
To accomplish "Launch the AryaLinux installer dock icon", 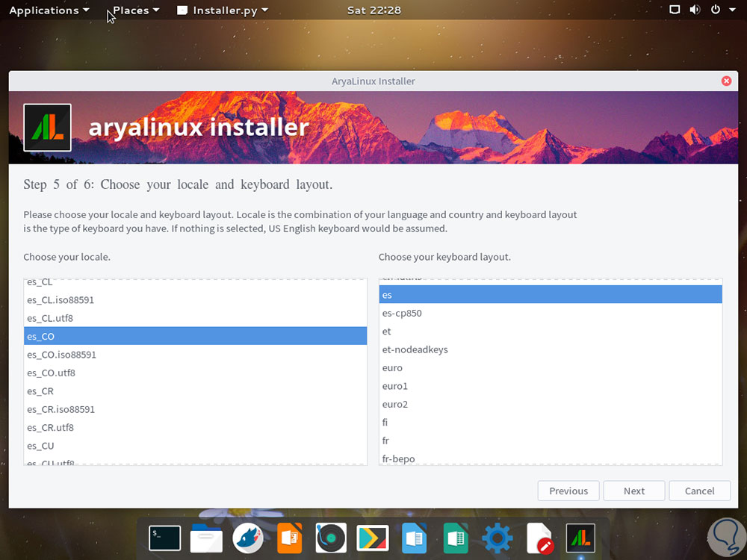I will (580, 538).
